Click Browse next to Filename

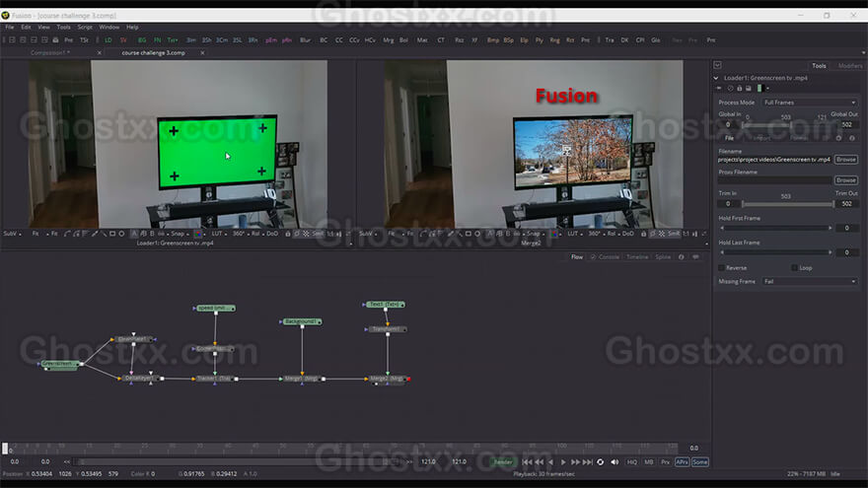(x=846, y=160)
